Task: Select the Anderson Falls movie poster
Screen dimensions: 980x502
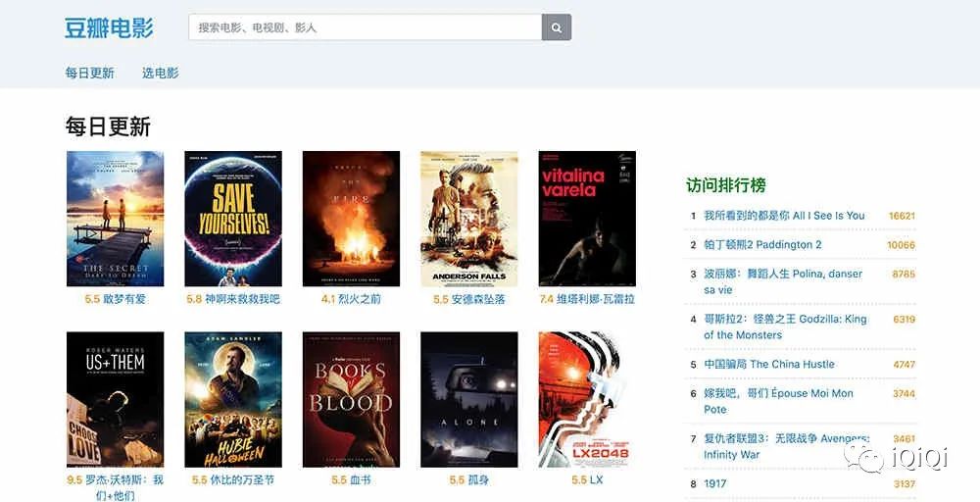Action: coord(468,219)
